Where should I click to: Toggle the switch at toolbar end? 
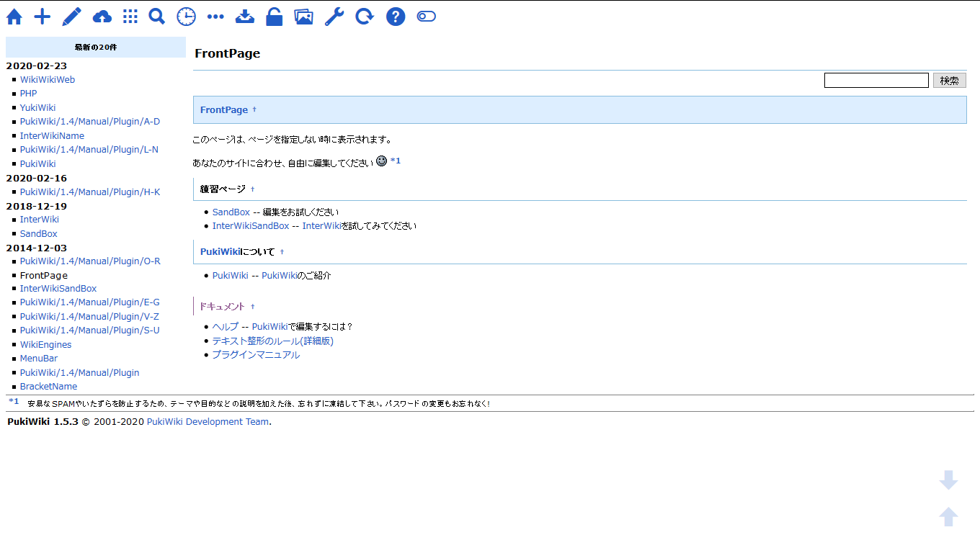427,17
